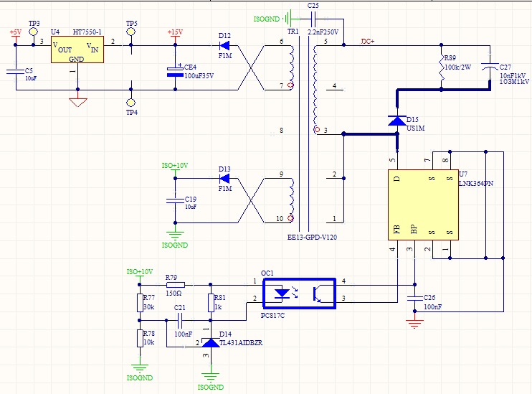Select the HT7550-1 regulator U4 component body
This screenshot has height=394, width=532.
77,50
